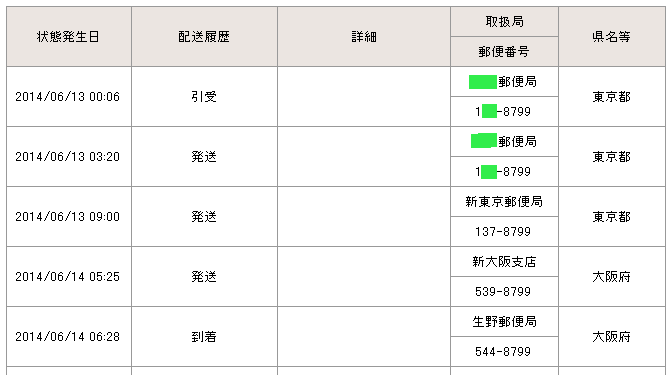Click the 県名等 column header
This screenshot has height=375, width=672.
[612, 36]
